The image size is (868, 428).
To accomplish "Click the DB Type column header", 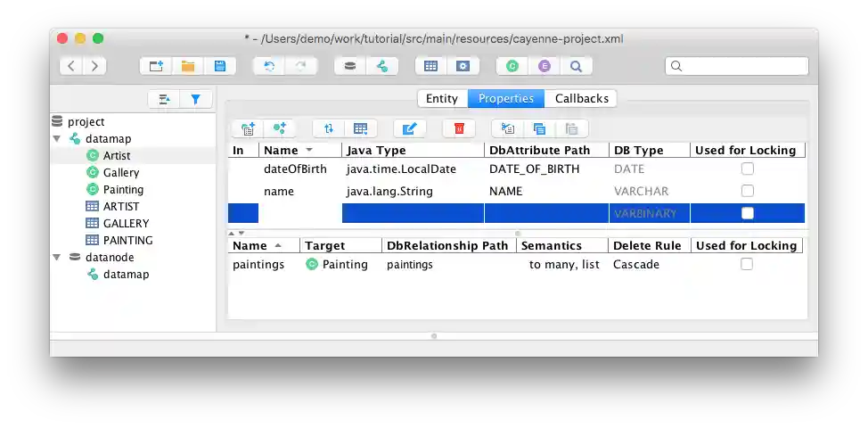I will [x=650, y=150].
